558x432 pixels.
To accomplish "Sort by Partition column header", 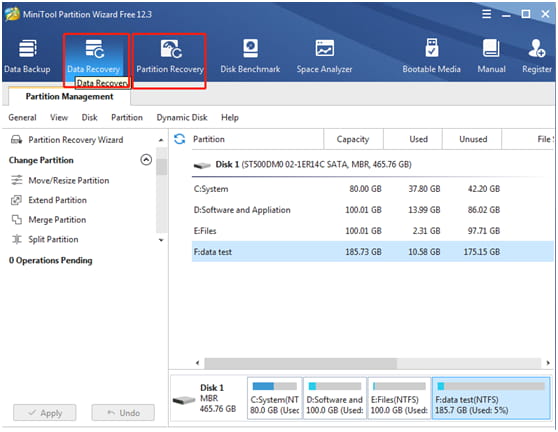I will pyautogui.click(x=209, y=139).
